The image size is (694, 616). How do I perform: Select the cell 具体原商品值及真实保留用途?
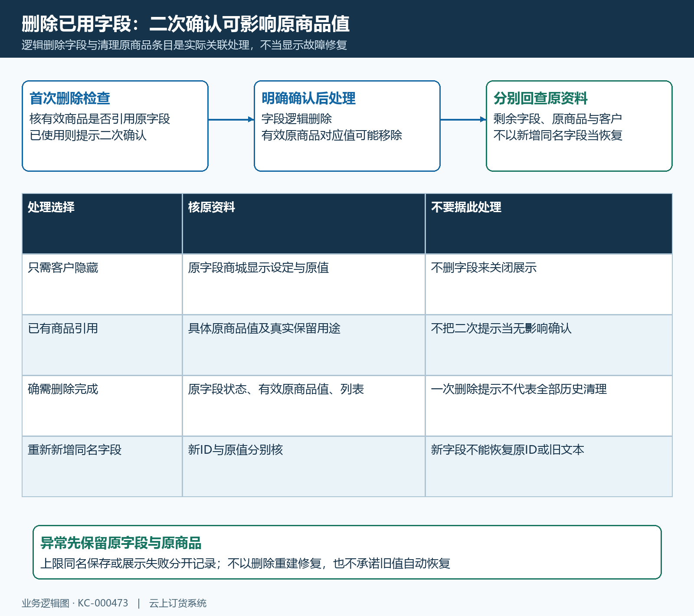pyautogui.click(x=304, y=345)
